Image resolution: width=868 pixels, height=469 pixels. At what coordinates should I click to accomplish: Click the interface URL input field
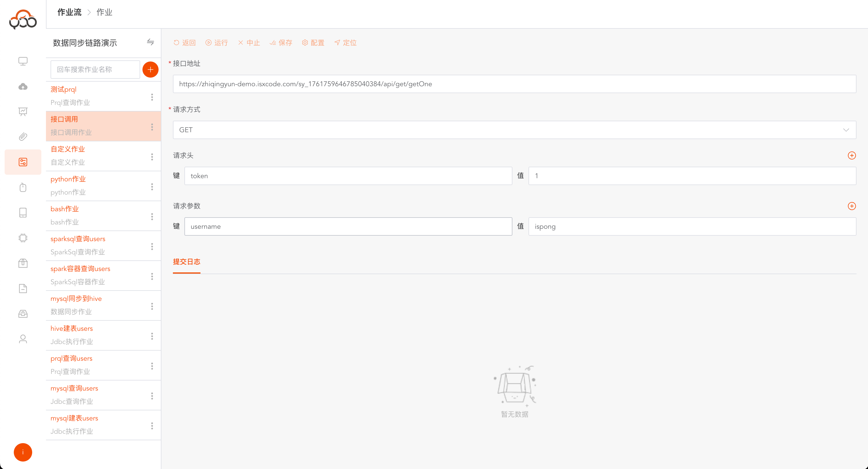(x=514, y=84)
